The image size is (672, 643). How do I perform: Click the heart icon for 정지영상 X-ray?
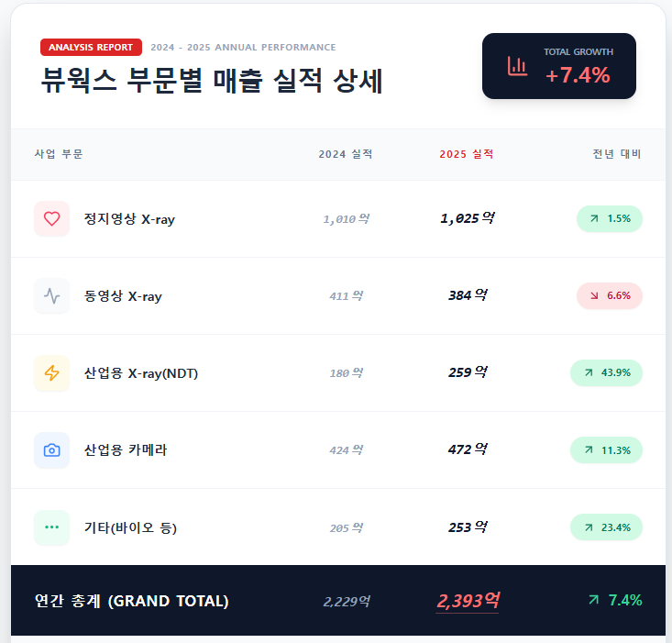point(51,219)
